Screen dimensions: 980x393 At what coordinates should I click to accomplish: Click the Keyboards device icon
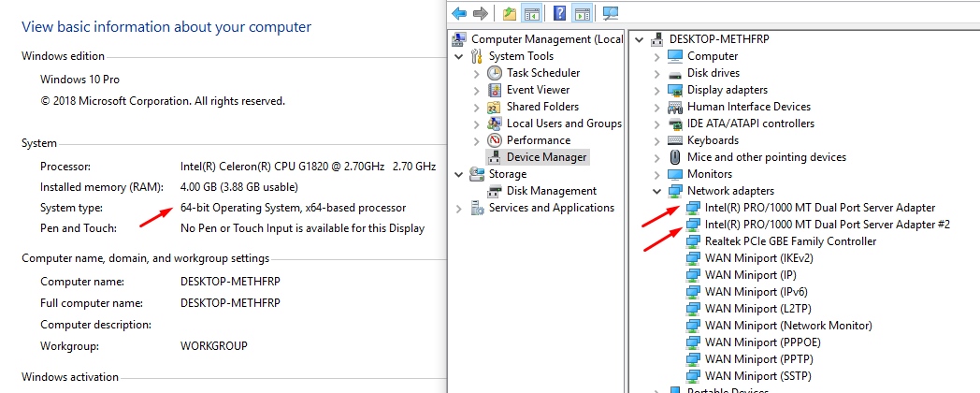(675, 140)
